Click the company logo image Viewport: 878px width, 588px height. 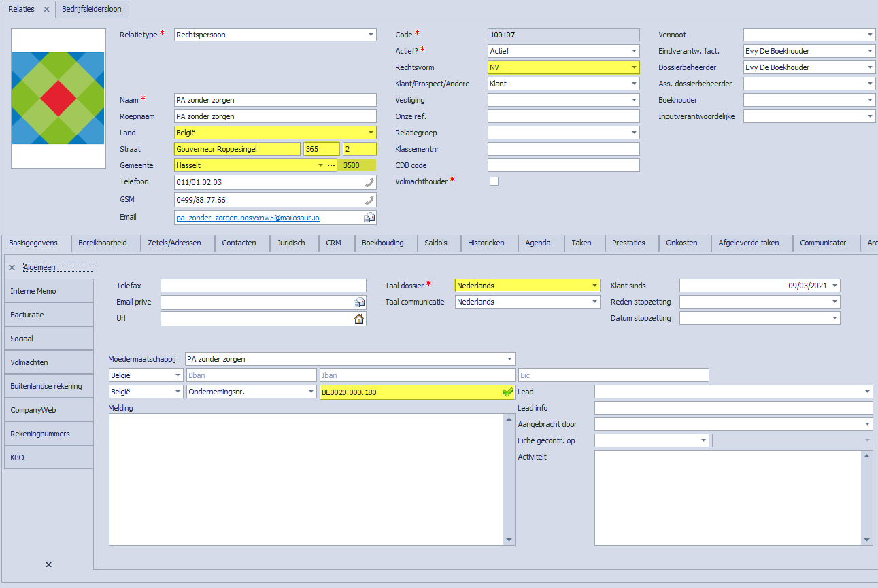click(58, 98)
